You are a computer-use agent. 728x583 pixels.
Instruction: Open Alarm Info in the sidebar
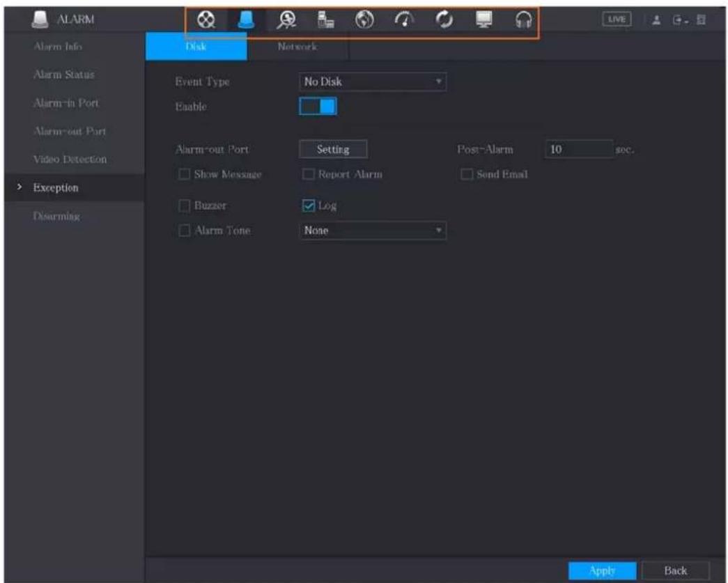(x=58, y=47)
